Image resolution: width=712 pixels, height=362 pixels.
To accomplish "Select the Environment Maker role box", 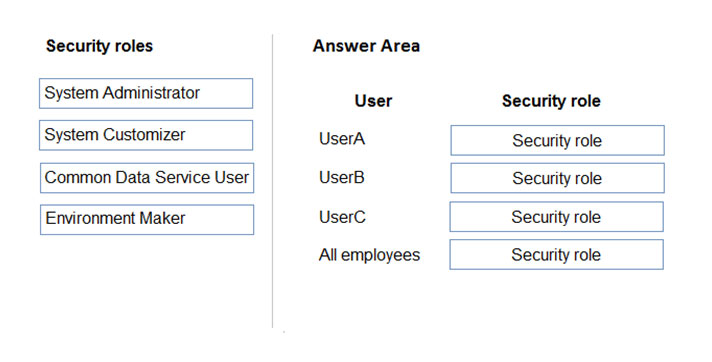I will (x=147, y=220).
